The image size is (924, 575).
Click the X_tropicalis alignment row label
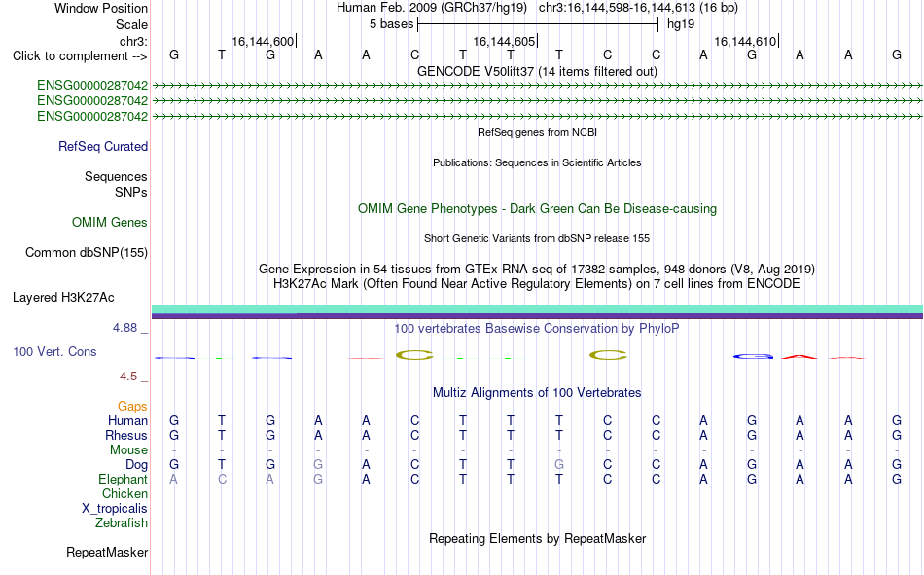pos(115,509)
